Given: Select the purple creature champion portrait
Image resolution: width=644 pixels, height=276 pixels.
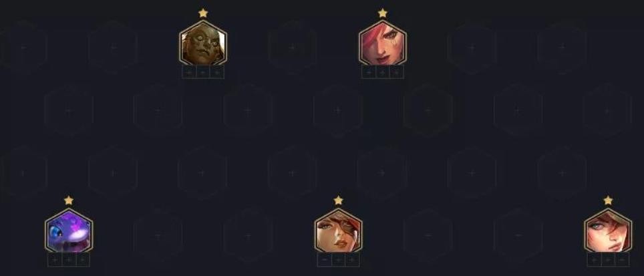Looking at the screenshot, I should point(69,231).
